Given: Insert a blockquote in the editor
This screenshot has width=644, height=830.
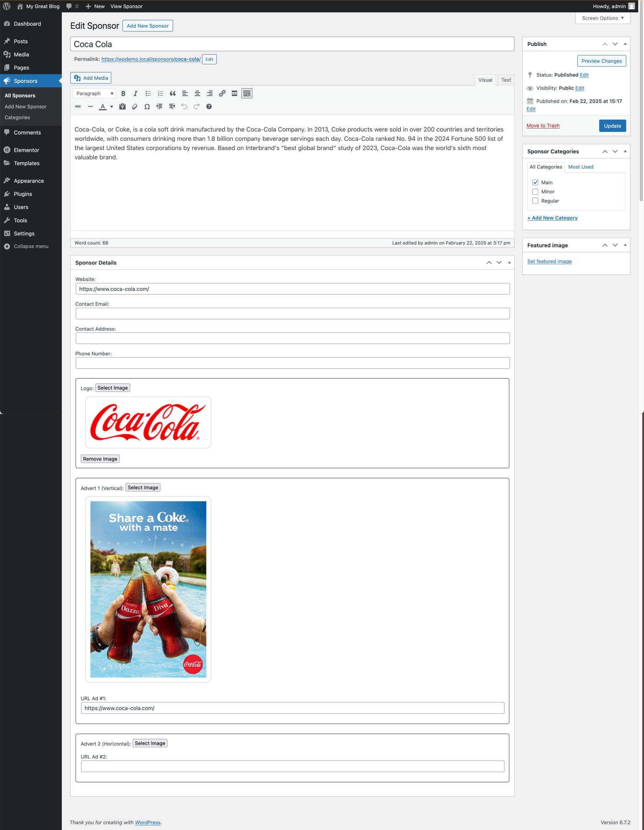Looking at the screenshot, I should [172, 94].
